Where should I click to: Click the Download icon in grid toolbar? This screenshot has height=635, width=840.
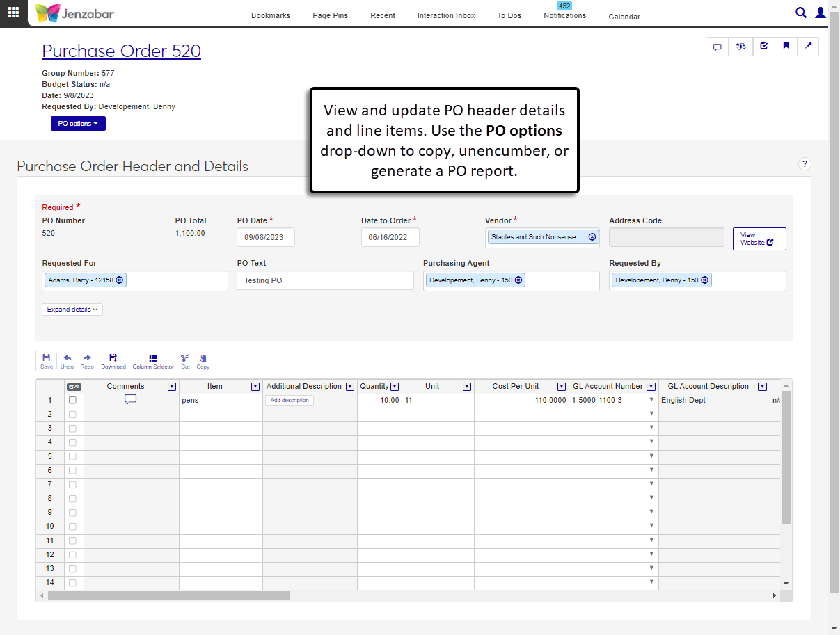(113, 360)
